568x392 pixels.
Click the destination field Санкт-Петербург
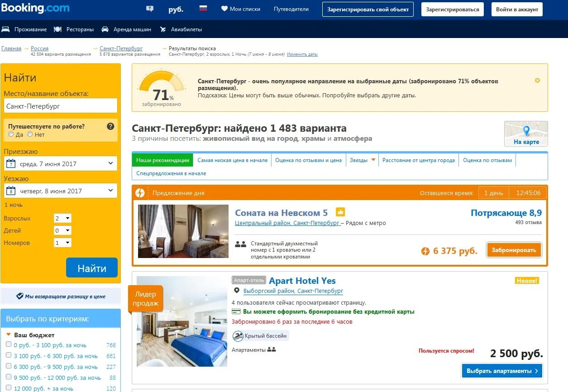tap(61, 106)
